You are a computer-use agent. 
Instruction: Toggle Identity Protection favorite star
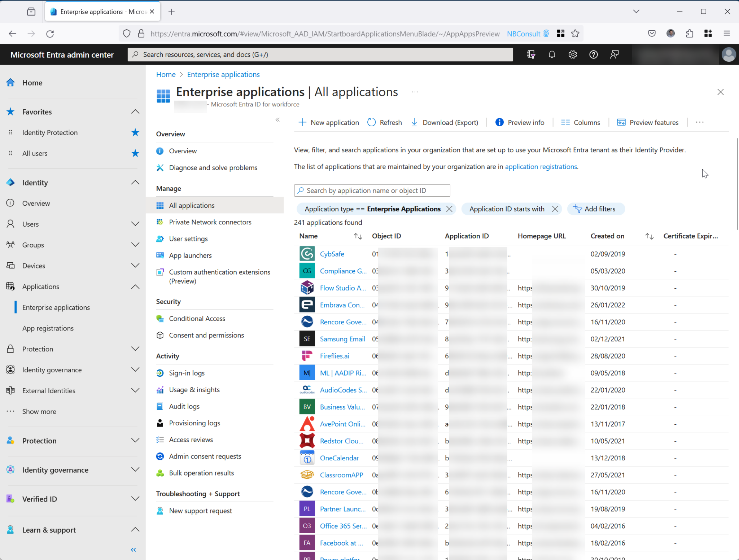(135, 132)
